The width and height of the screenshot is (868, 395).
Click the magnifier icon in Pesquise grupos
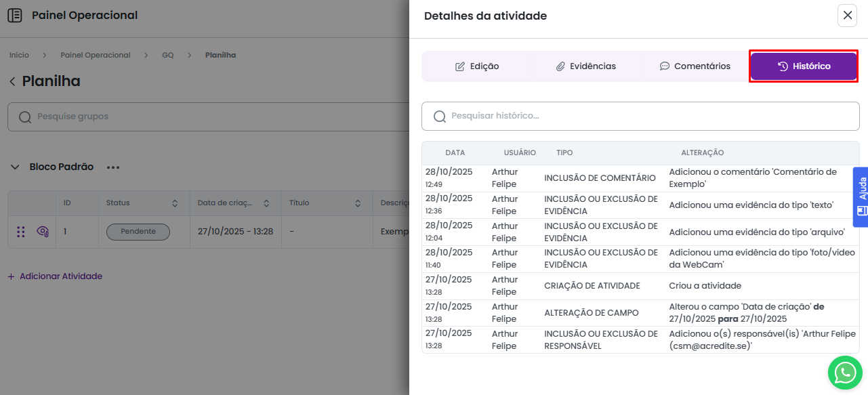coord(25,117)
